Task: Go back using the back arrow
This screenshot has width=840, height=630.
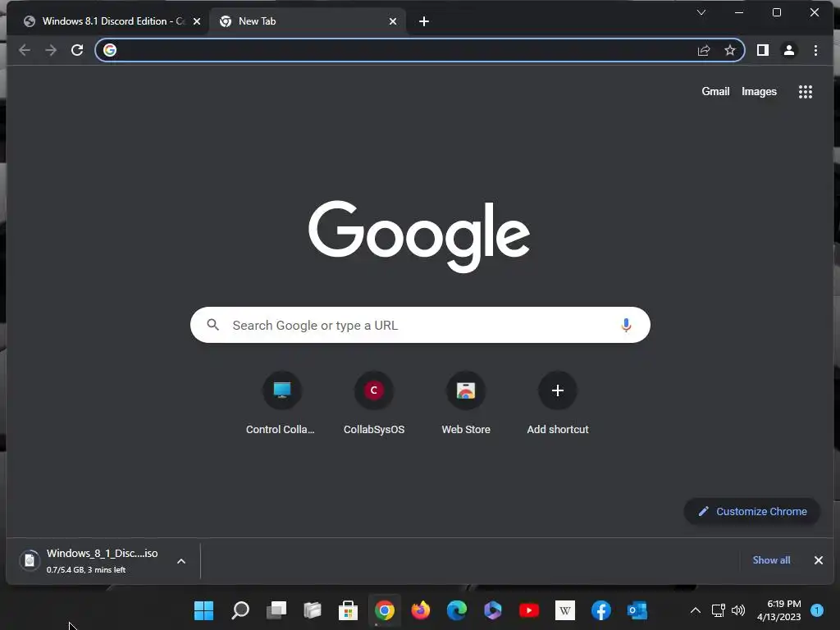Action: 25,50
